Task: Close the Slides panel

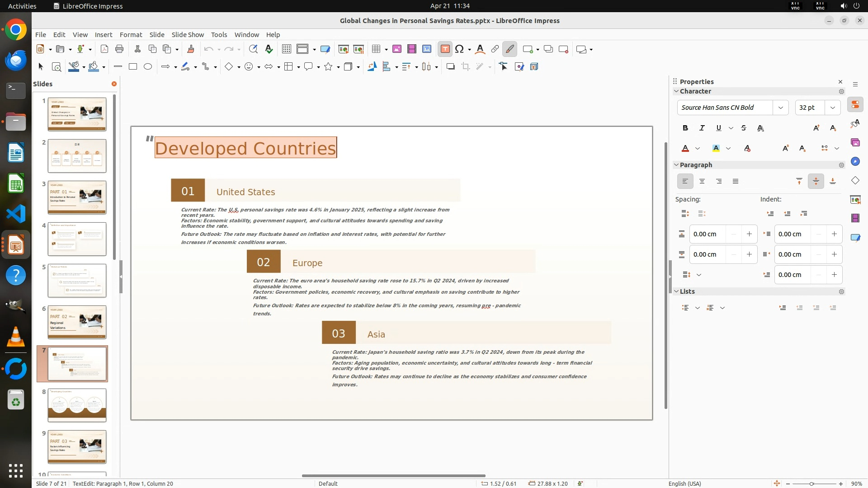Action: (x=114, y=84)
